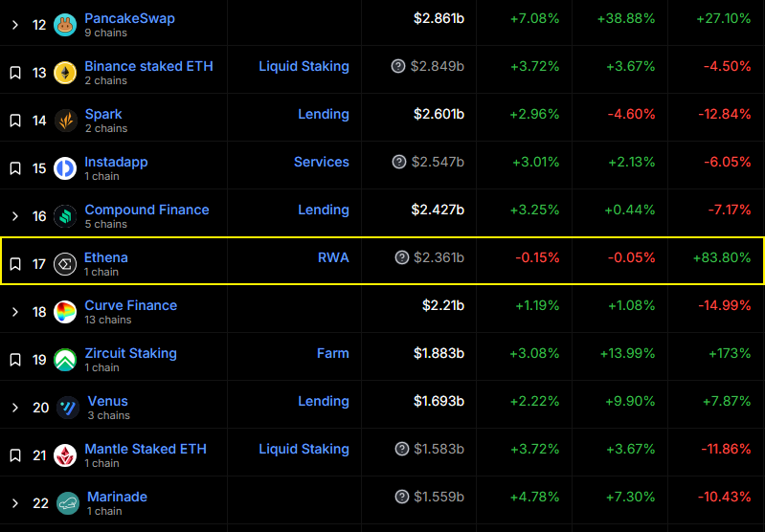Click the Mantle Staked ETH logo
765x532 pixels.
coord(65,455)
